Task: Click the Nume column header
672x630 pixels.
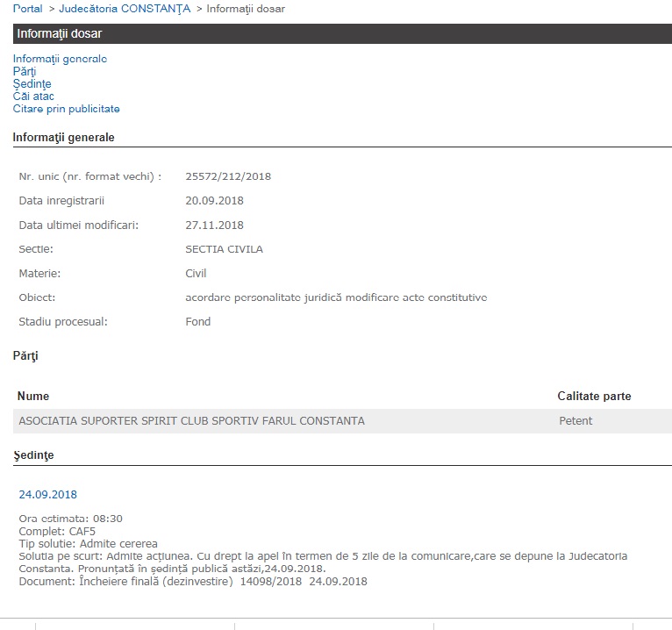Action: [x=33, y=397]
